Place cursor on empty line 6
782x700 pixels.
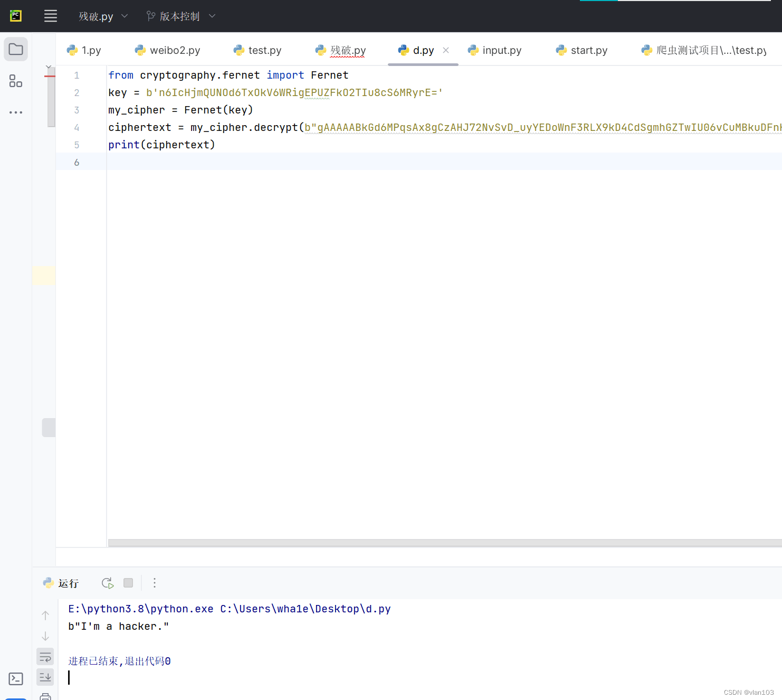click(443, 162)
